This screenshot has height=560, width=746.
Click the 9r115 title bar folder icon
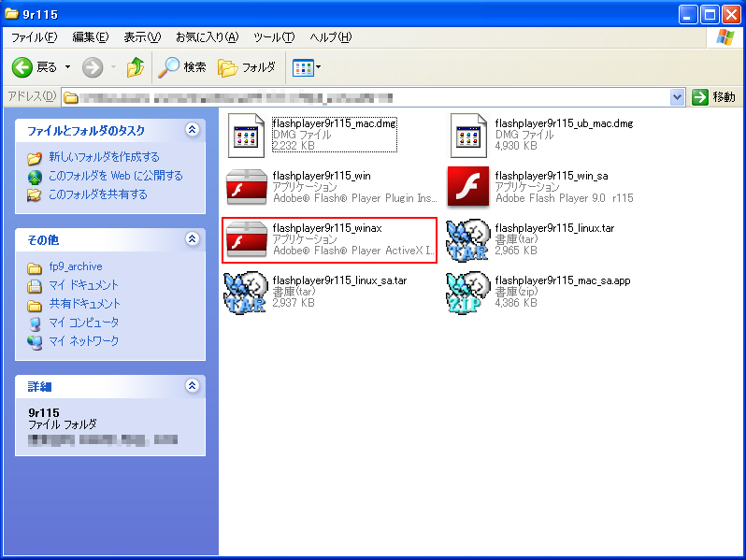pos(11,13)
